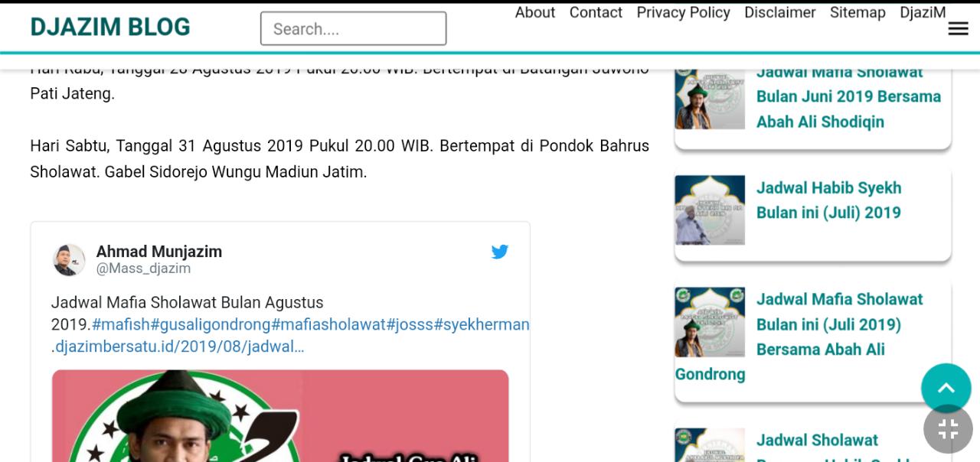Open the Sitemap link
The width and height of the screenshot is (980, 462).
[x=857, y=12]
